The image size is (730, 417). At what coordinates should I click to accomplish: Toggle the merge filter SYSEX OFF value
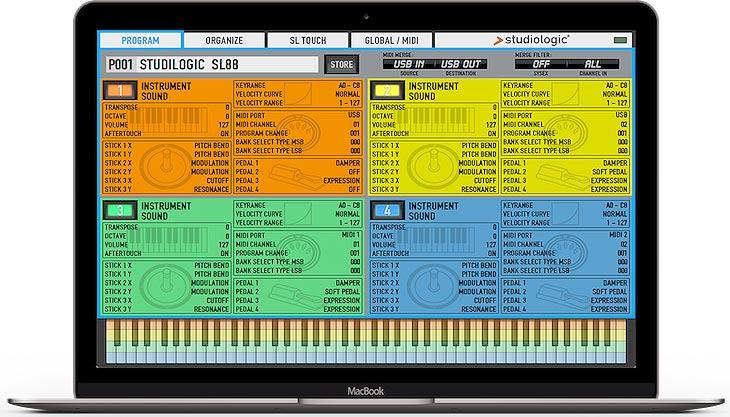pyautogui.click(x=541, y=64)
